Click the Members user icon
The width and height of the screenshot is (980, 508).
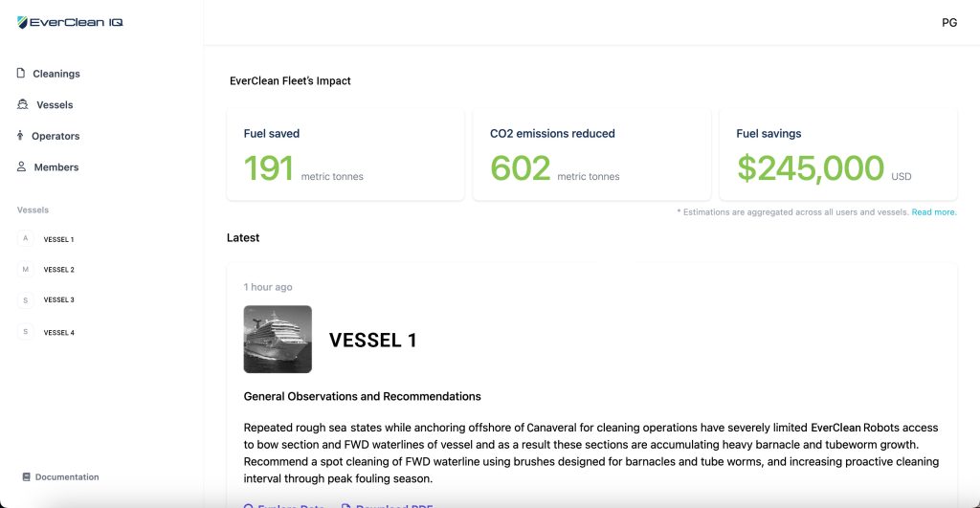click(21, 166)
